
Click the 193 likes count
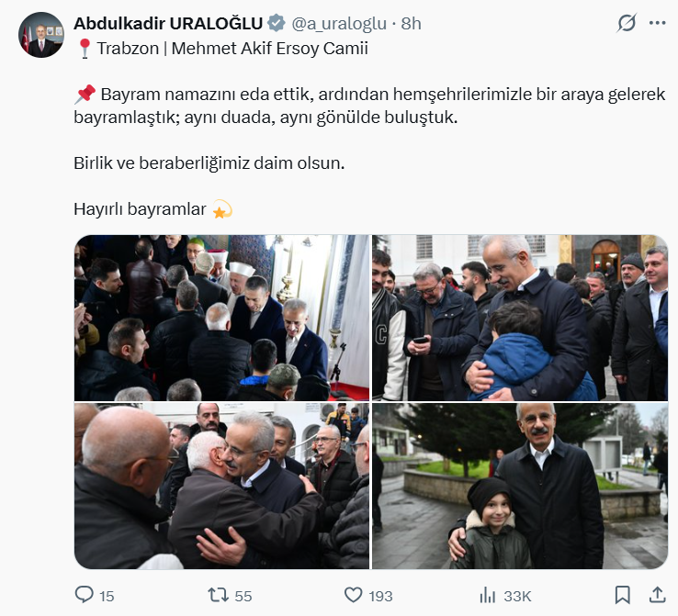coord(380,596)
